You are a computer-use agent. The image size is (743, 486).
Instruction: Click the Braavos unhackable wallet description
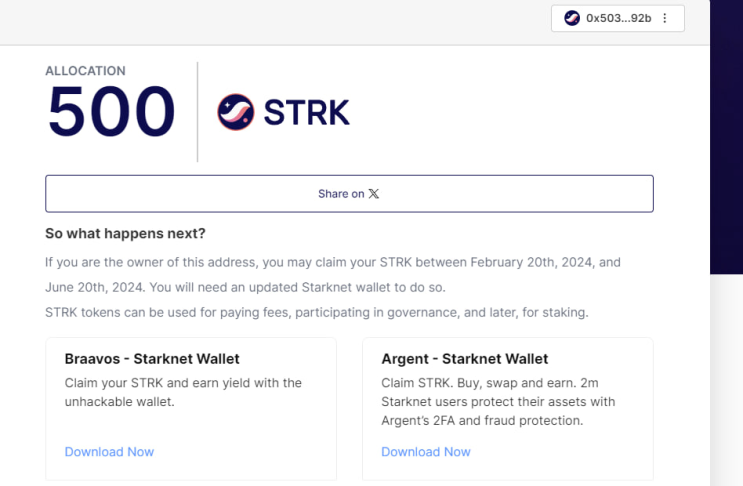click(x=183, y=392)
